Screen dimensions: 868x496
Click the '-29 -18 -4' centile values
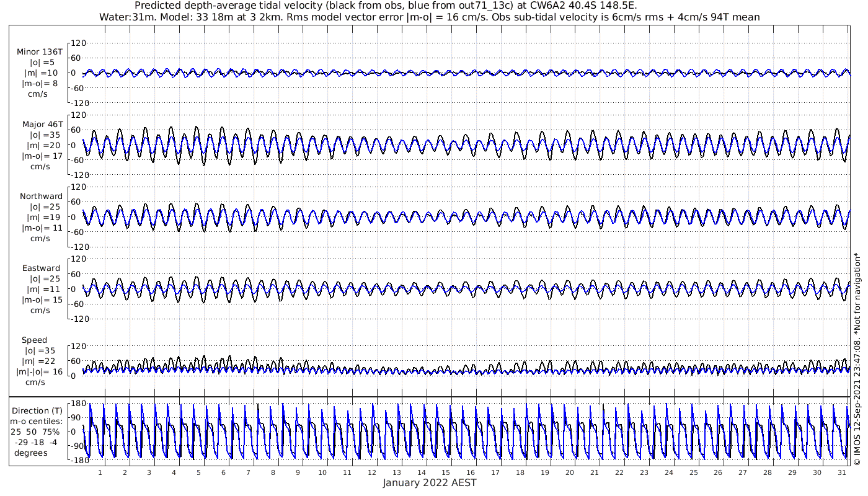point(37,442)
